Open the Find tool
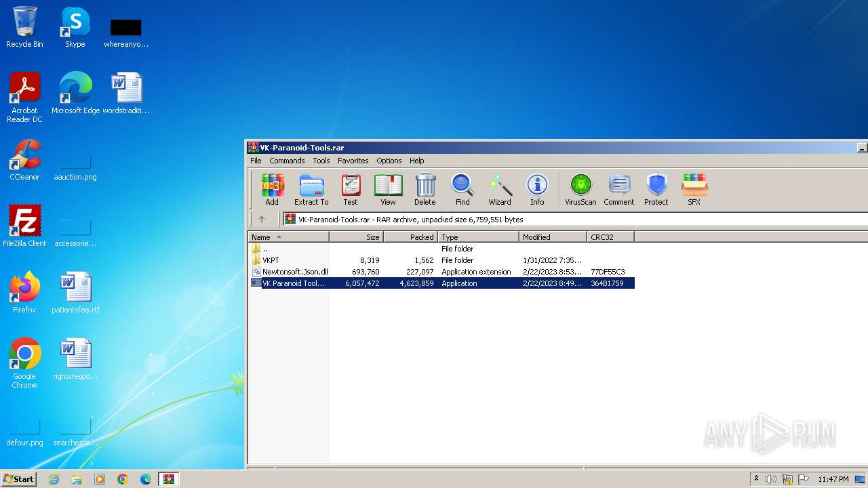This screenshot has height=488, width=868. tap(462, 189)
